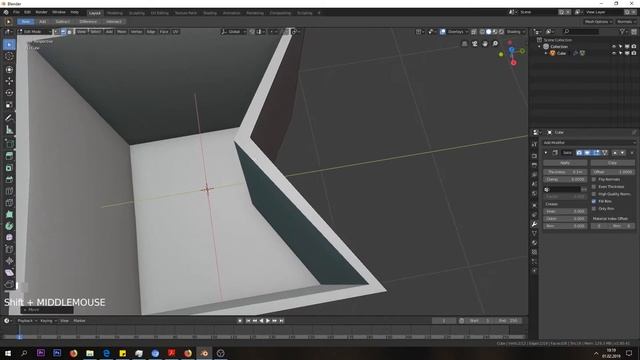Select the Measure ruler tool
Screen dimensions: 640x360
coord(9,130)
